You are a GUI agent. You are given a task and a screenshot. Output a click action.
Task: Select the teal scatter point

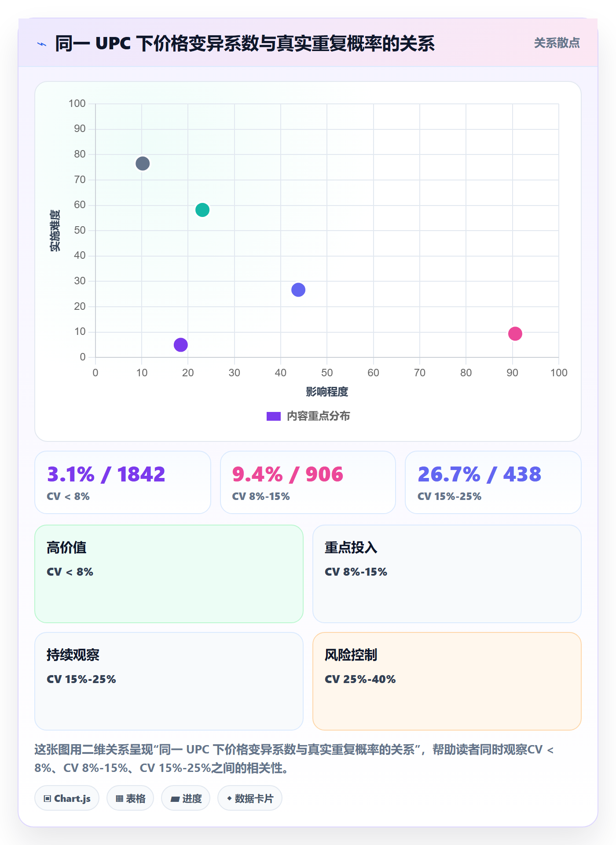pyautogui.click(x=202, y=210)
